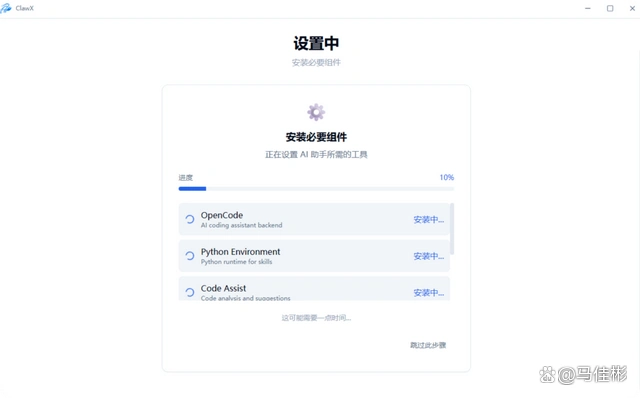Screen dimensions: 640x398
Task: Click the Code Assist loading spinner icon
Action: pyautogui.click(x=190, y=292)
